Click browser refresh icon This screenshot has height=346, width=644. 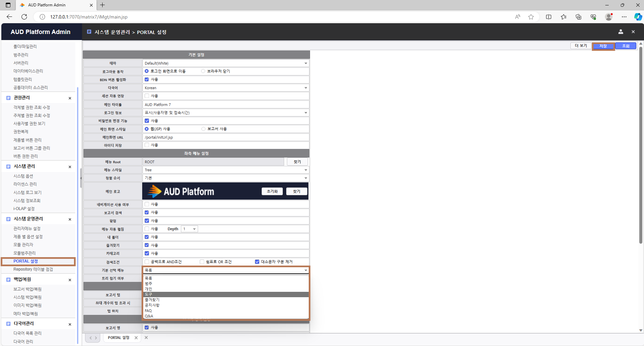(24, 17)
